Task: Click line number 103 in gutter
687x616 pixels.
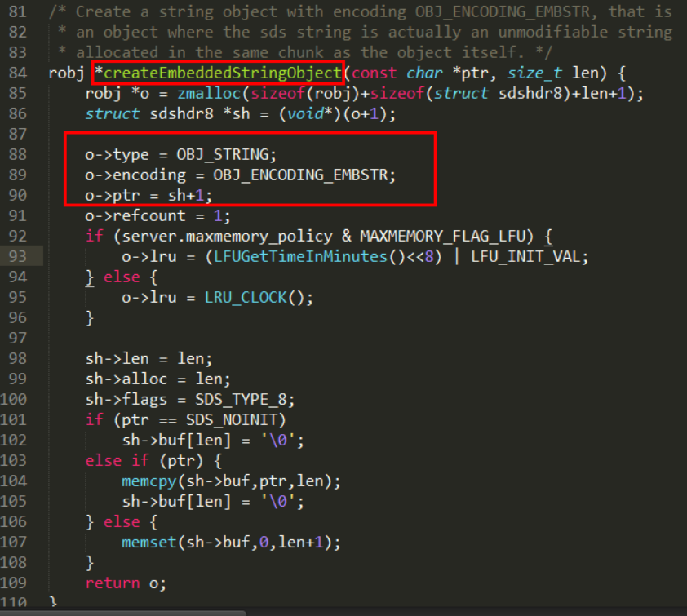Action: click(14, 460)
